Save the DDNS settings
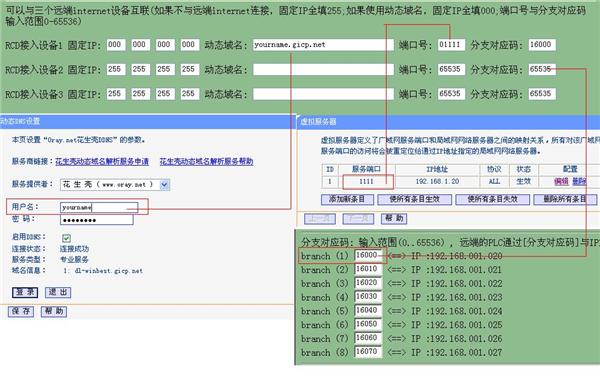600x386 pixels. pyautogui.click(x=21, y=311)
